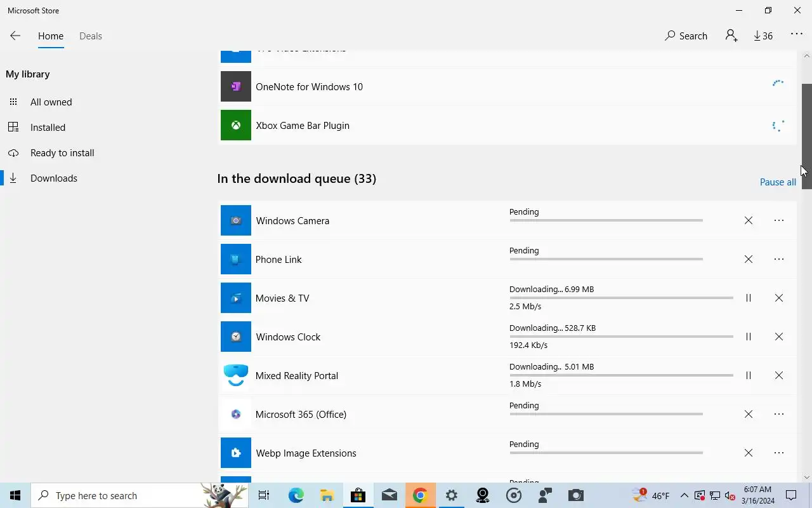The image size is (812, 508).
Task: Open the weather widget showing 46°F
Action: coord(650,495)
